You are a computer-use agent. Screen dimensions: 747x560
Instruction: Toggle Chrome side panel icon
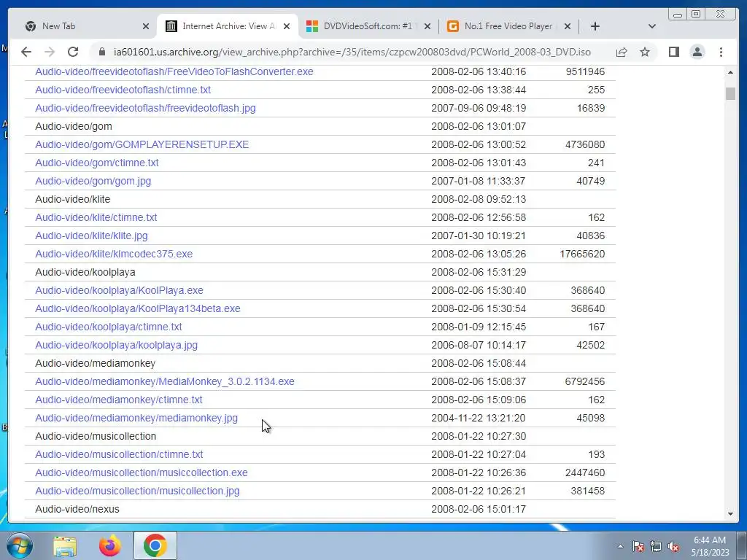673,52
